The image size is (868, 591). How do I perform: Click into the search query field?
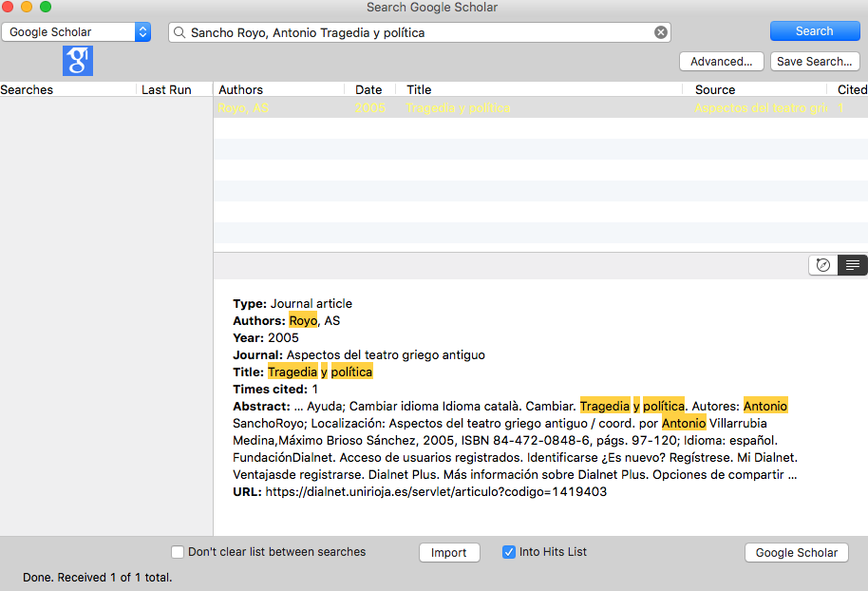pos(419,32)
